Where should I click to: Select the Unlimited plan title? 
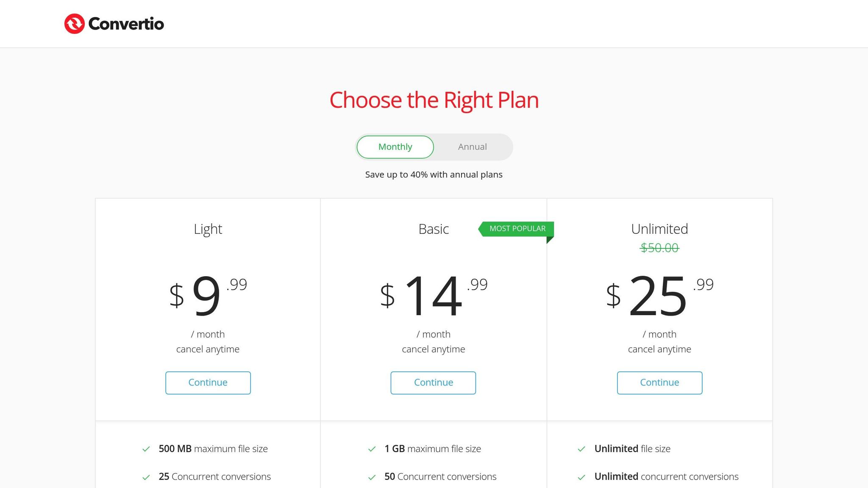[x=659, y=229]
